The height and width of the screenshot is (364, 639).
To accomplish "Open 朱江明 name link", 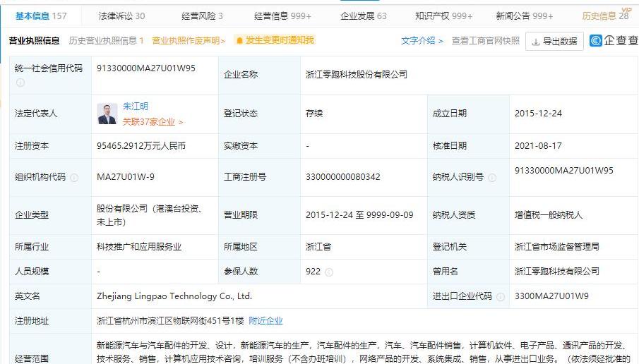I will 136,107.
